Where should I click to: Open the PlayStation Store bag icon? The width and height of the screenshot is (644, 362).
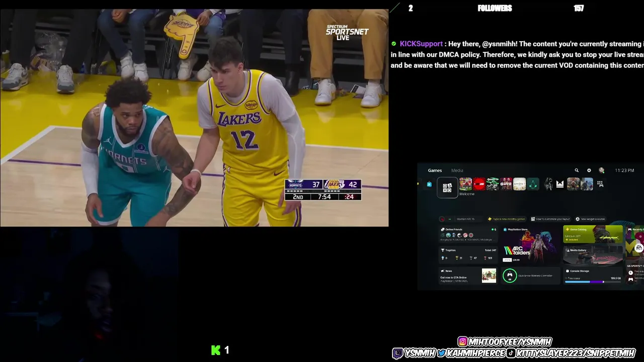[429, 185]
